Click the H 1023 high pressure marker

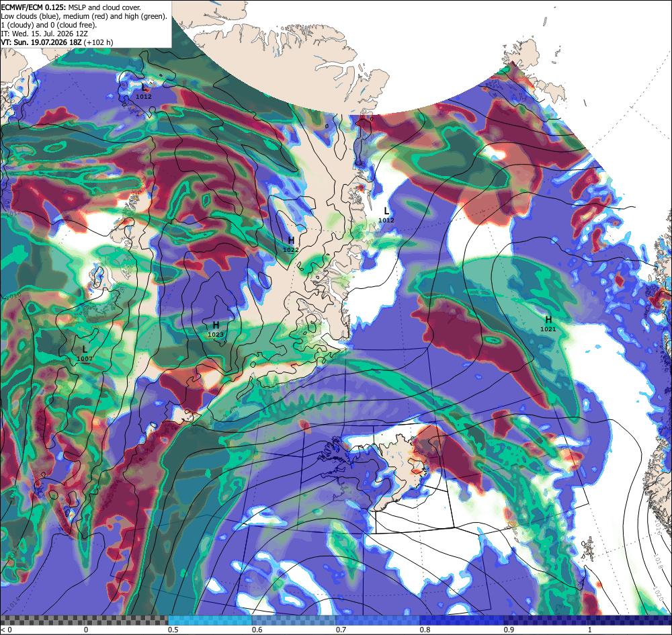216,329
